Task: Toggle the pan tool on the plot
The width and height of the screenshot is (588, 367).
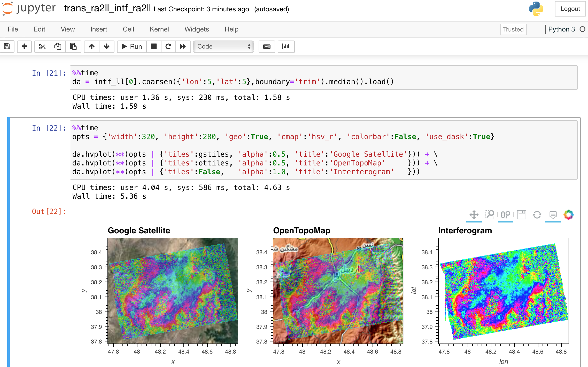Action: pos(474,214)
